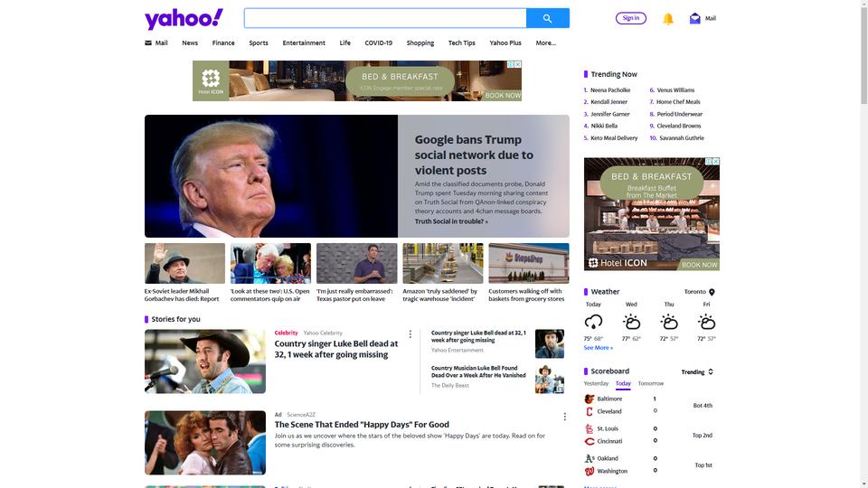868x488 pixels.
Task: Click the Toronto location pin icon
Action: (x=712, y=292)
